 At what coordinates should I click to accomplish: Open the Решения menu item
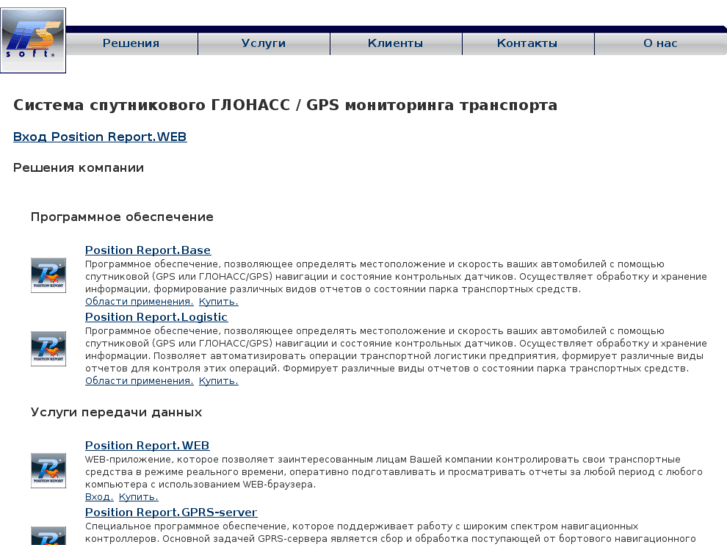[131, 44]
